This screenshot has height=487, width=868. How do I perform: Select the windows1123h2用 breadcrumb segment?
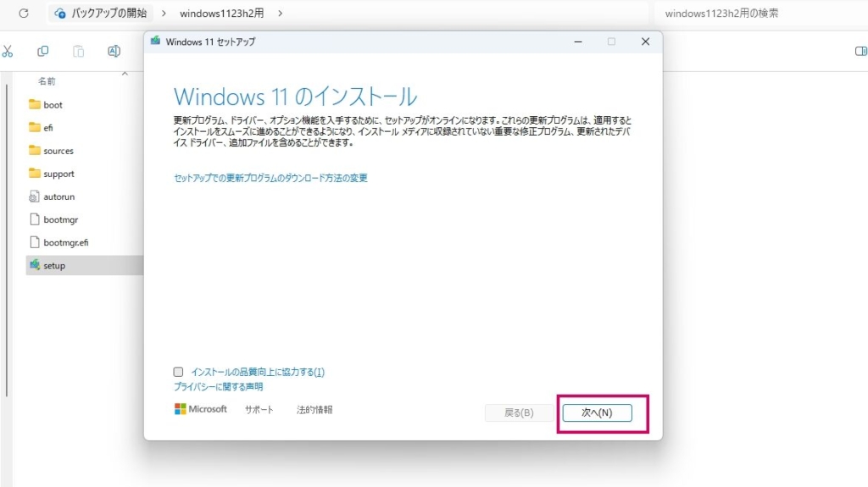(221, 14)
